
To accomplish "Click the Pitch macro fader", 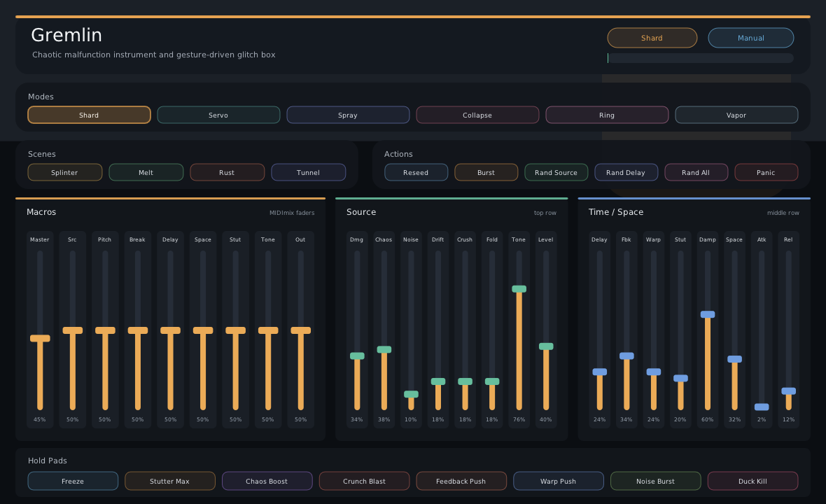I will point(106,330).
